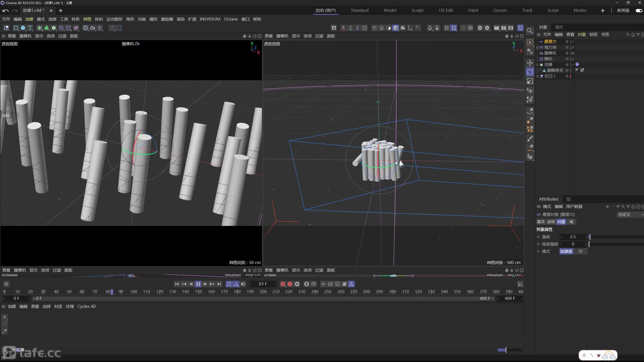Expand the 空白.1 null object node
This screenshot has width=644, height=362.
538,76
